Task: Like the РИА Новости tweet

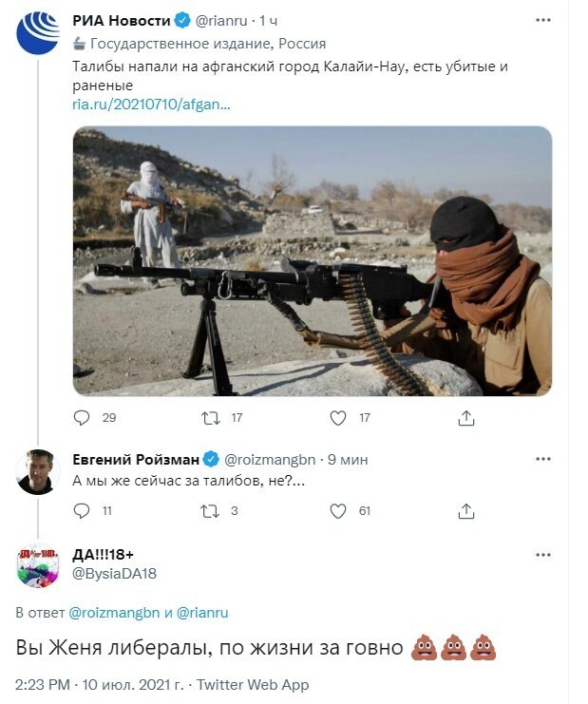Action: coord(338,418)
